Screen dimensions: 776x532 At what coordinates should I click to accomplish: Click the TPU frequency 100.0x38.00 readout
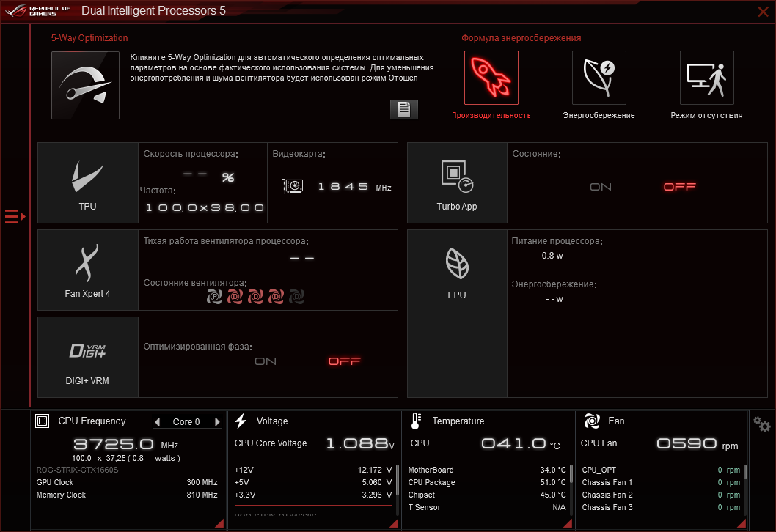205,207
